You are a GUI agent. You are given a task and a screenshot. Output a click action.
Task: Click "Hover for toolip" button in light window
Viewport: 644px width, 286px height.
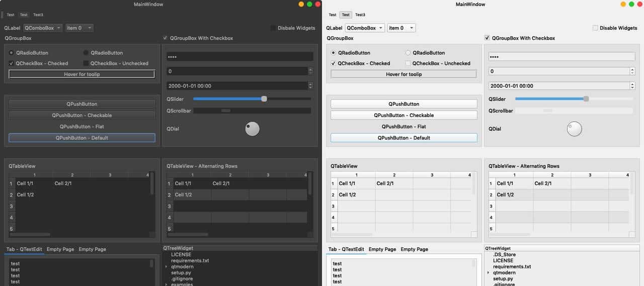pos(404,74)
